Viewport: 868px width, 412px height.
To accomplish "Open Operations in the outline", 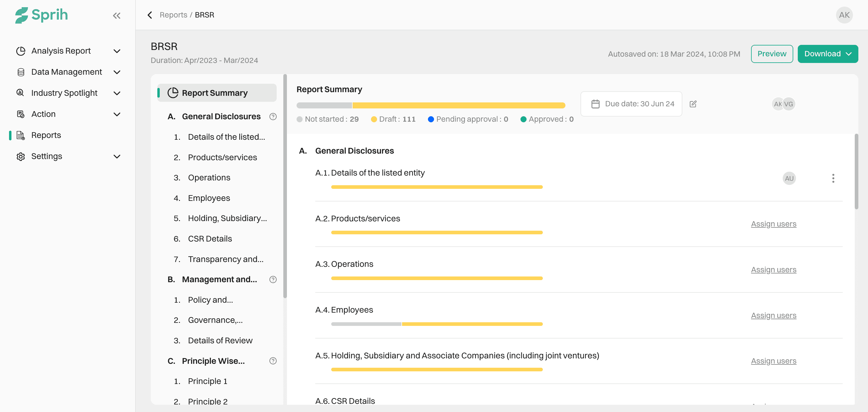I will tap(209, 178).
